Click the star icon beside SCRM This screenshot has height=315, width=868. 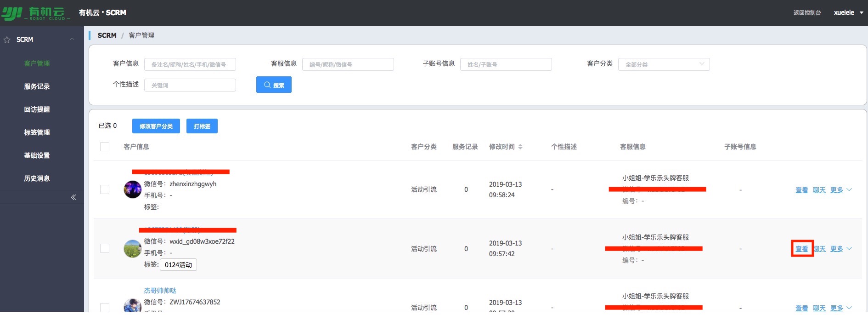pos(7,40)
